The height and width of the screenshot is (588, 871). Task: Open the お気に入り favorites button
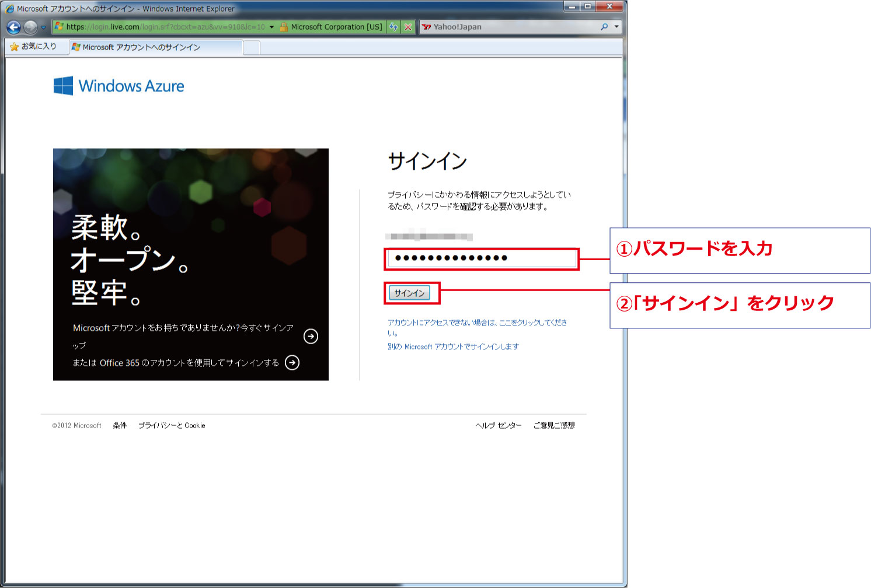(x=33, y=46)
